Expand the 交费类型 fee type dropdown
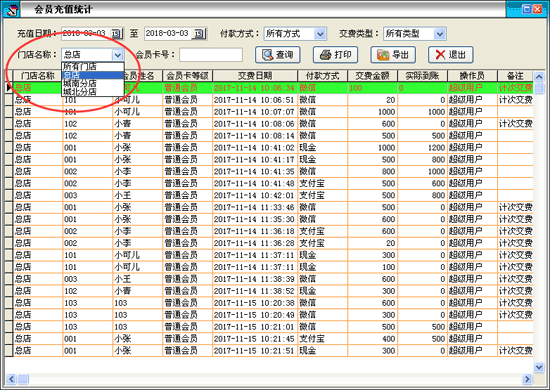The height and width of the screenshot is (390, 550). (440, 34)
